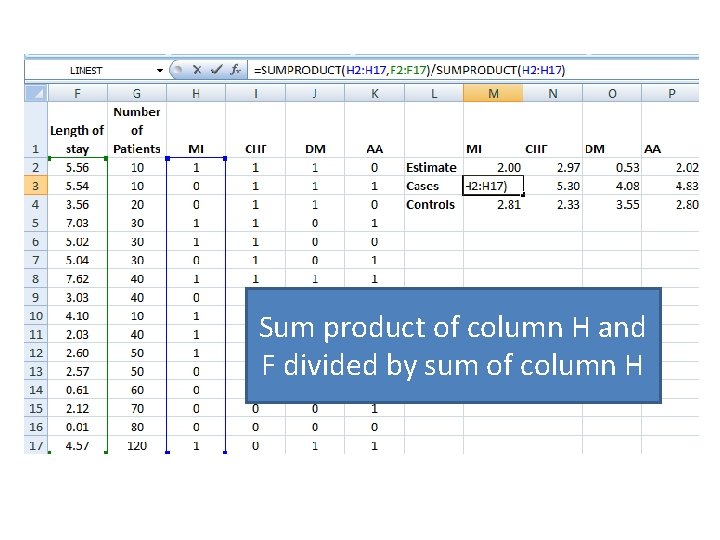
Task: Click the DM header in column O
Action: (612, 130)
